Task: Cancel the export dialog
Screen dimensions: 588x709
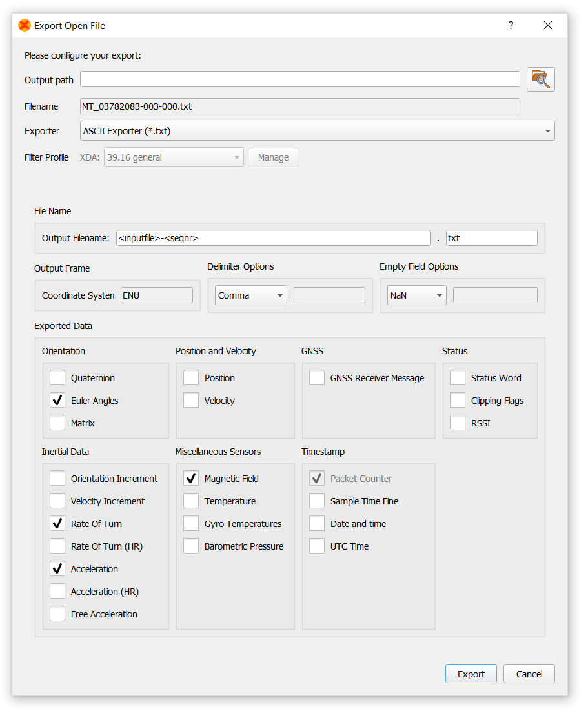Action: pos(529,674)
